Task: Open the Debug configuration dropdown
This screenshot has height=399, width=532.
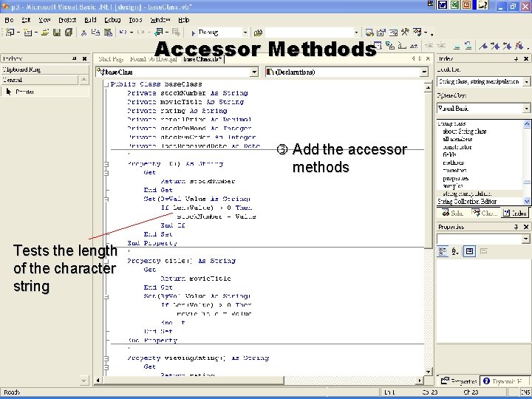Action: (245, 33)
